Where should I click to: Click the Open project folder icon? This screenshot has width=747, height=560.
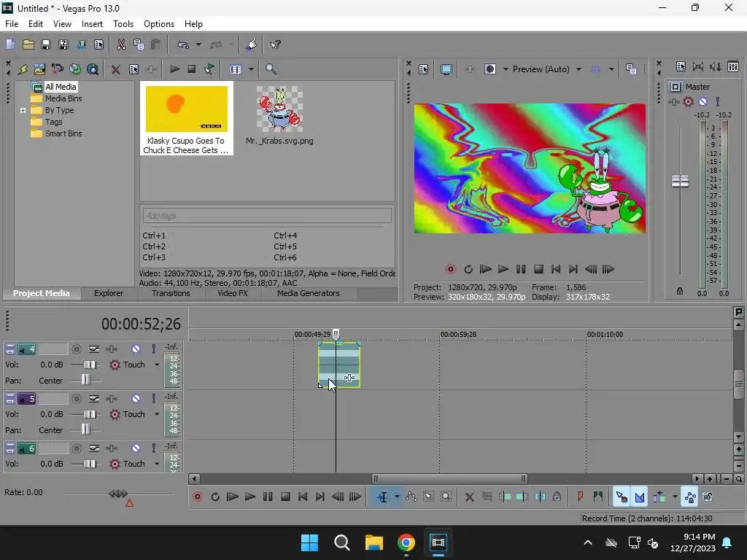[28, 44]
